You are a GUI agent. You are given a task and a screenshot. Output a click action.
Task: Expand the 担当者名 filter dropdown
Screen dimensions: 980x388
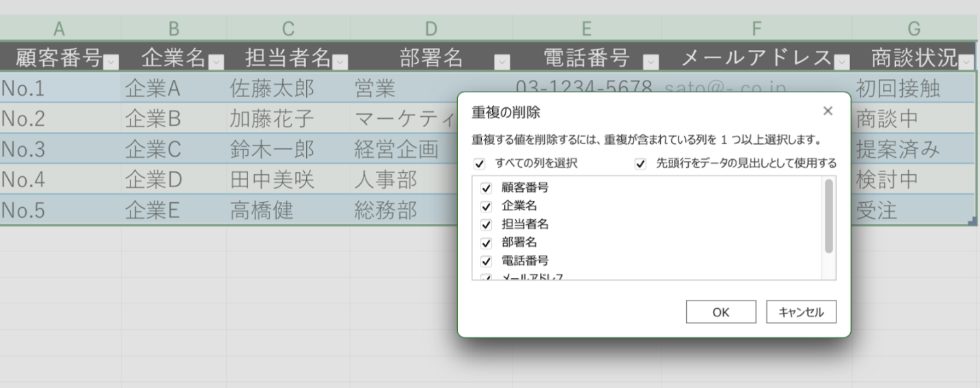[x=340, y=63]
